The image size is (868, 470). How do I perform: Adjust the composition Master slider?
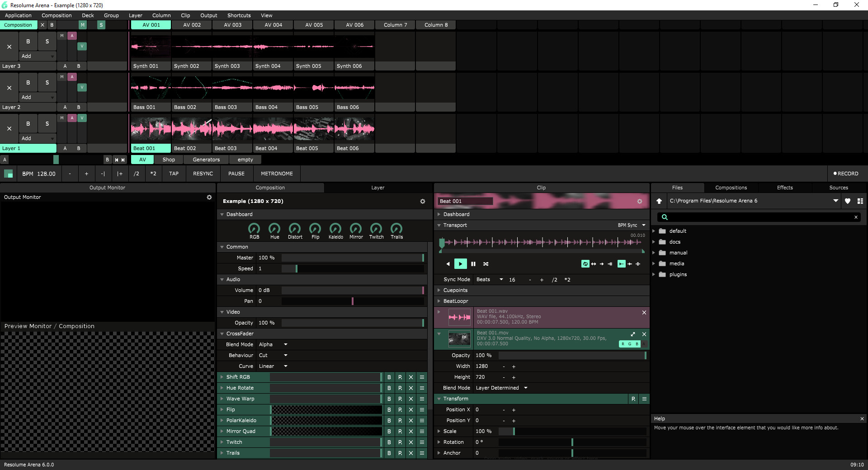click(x=352, y=258)
